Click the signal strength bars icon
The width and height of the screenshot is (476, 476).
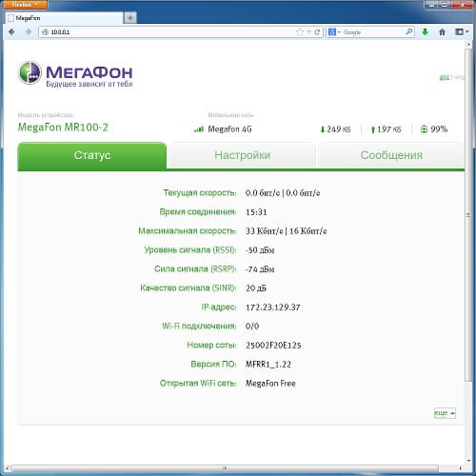pos(199,129)
